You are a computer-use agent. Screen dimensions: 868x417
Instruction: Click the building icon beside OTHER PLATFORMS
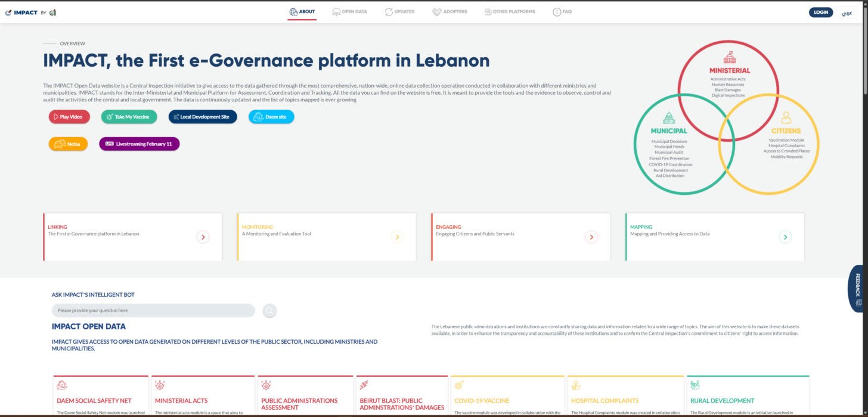point(488,12)
